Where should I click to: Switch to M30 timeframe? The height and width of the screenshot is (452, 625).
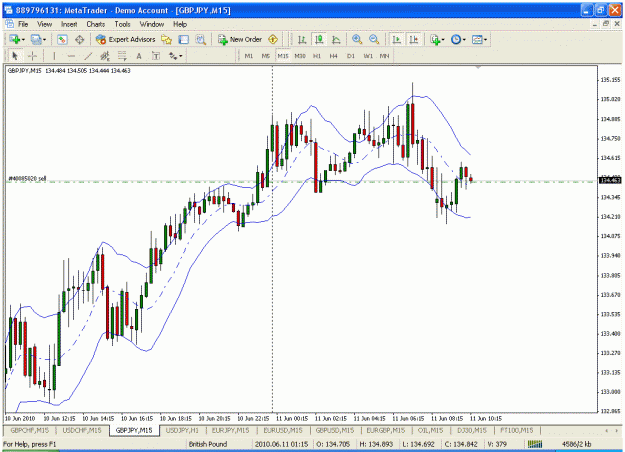(300, 56)
